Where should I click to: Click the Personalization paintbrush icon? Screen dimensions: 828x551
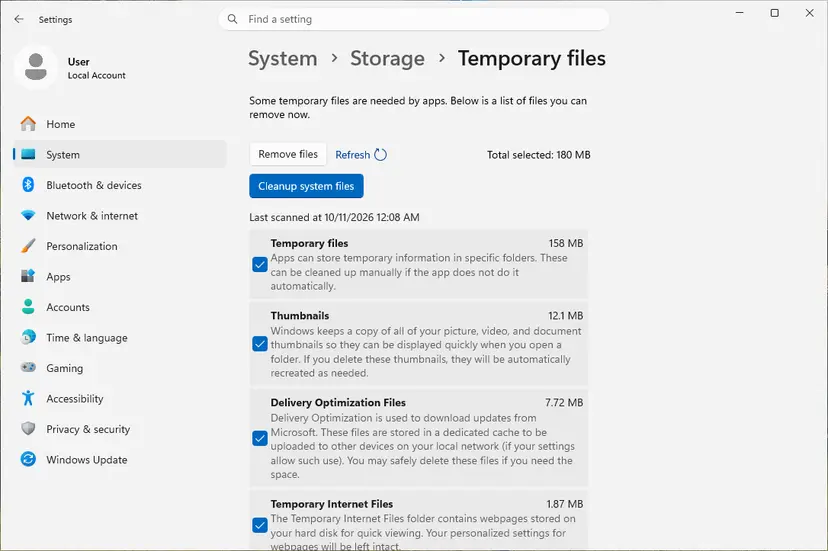coord(28,246)
